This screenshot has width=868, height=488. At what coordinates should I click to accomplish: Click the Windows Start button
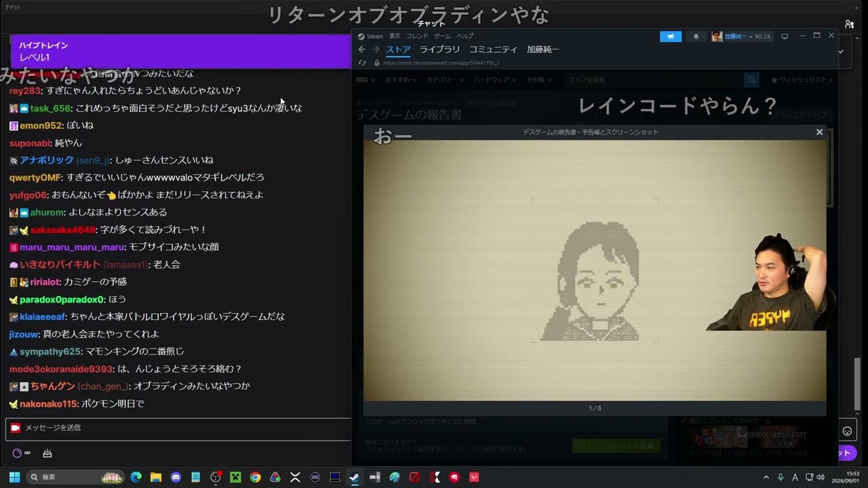14,477
